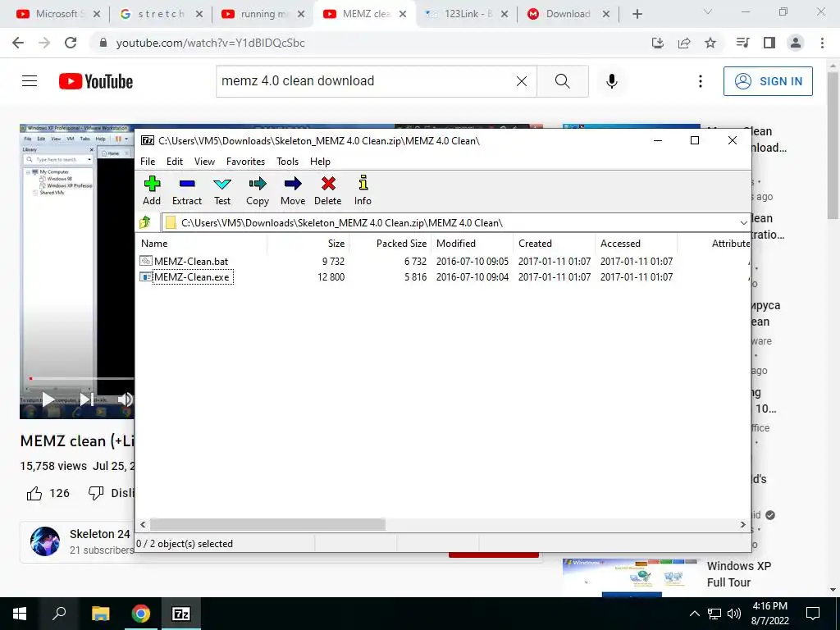
Task: Mute the video with speaker icon
Action: click(126, 399)
